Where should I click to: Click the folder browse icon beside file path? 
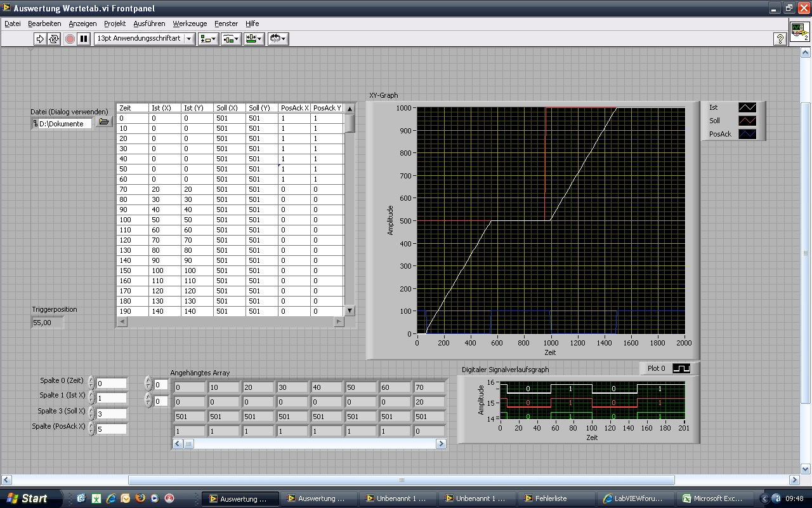tap(104, 123)
